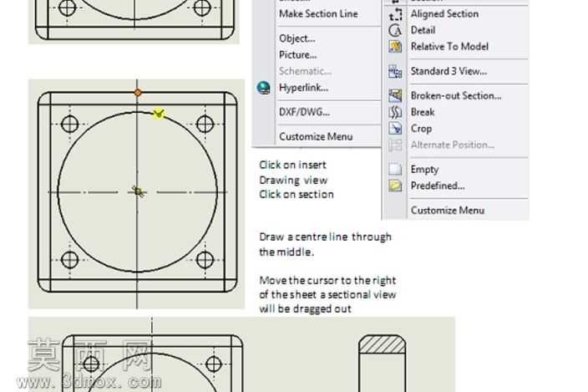The image size is (588, 392).
Task: Choose DXF/DWG... menu entry
Action: click(304, 112)
